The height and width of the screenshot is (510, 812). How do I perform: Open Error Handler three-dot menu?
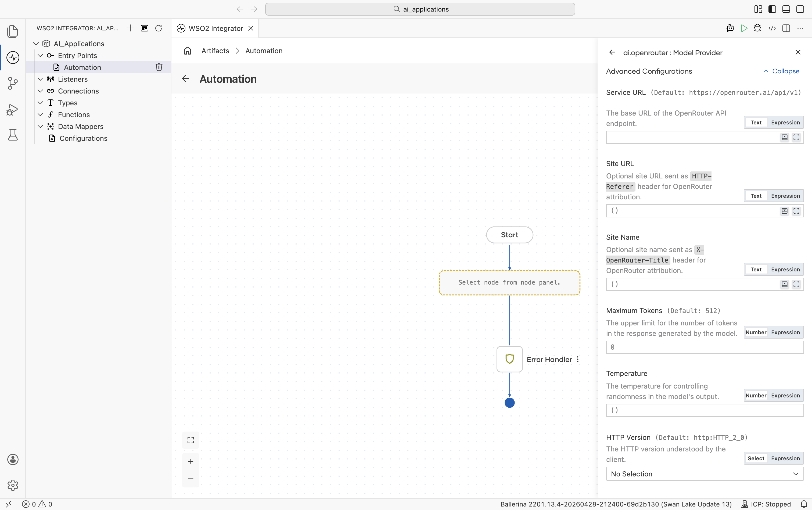coord(578,359)
